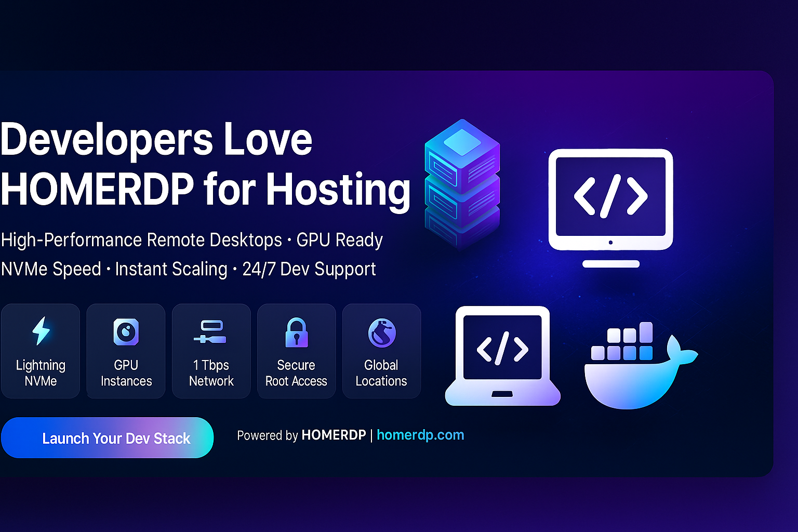
Task: Select the Global Locations globe icon
Action: (x=381, y=331)
